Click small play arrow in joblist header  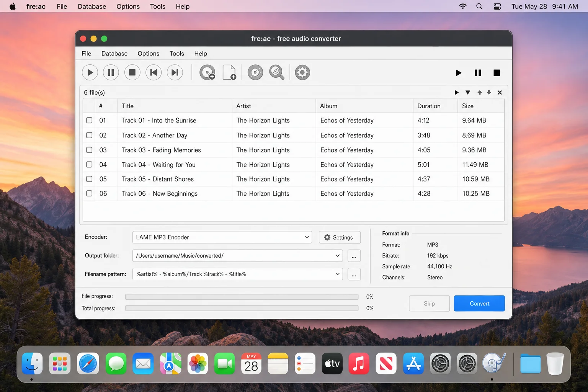tap(456, 93)
